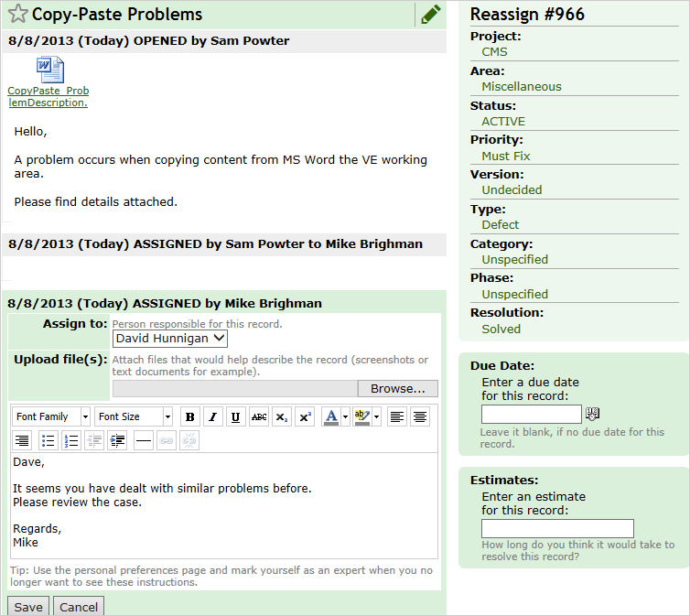Apply subscript formatting
Screen dimensions: 690x616
coord(283,417)
